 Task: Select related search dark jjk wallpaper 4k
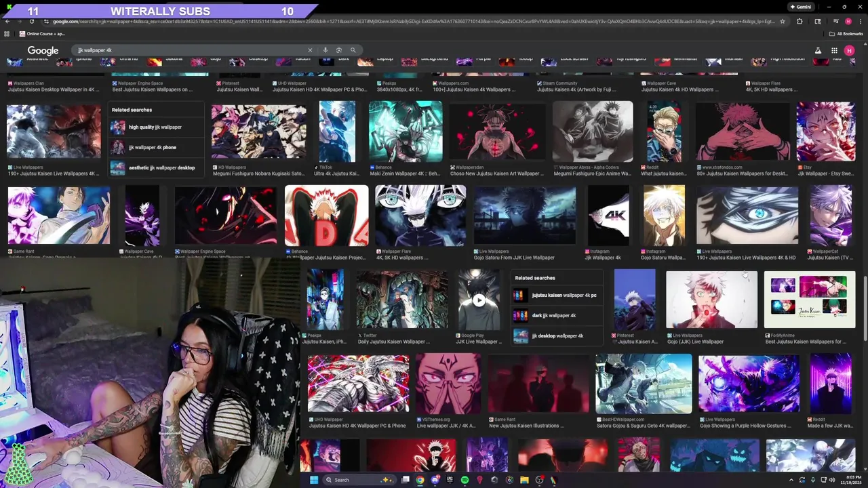[x=557, y=315]
